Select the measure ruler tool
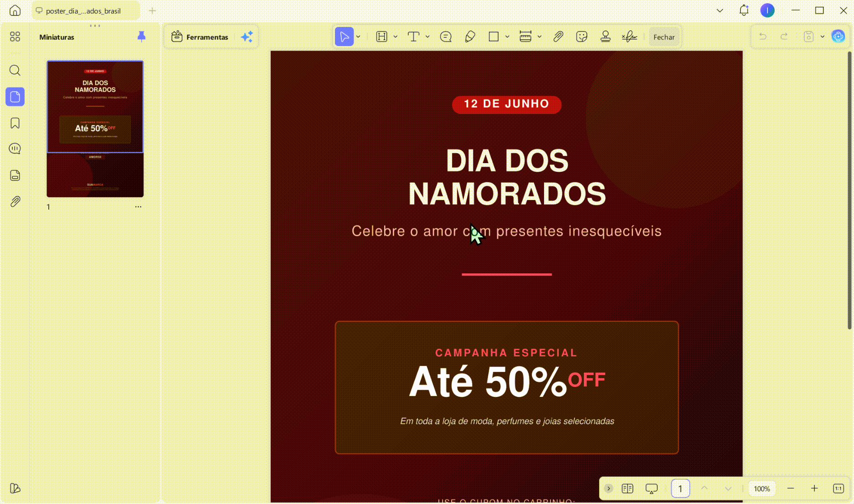The width and height of the screenshot is (854, 504). point(525,36)
